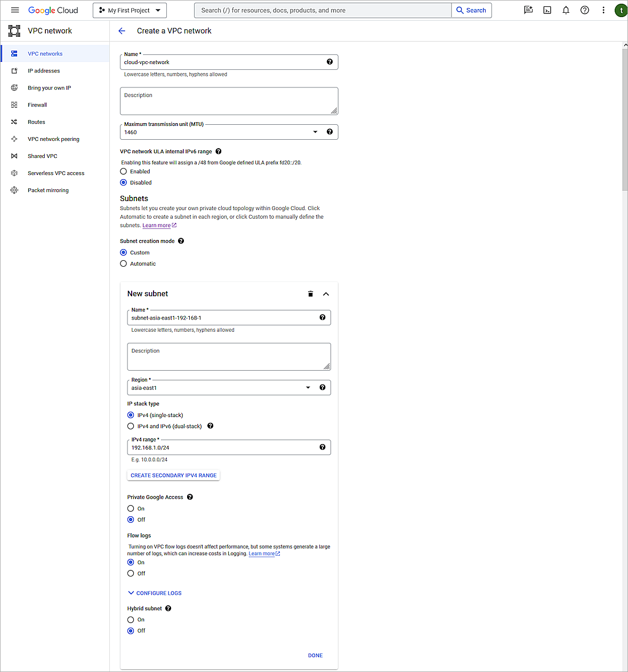Viewport: 628px width, 672px height.
Task: Open VPC network peering page
Action: coord(53,139)
